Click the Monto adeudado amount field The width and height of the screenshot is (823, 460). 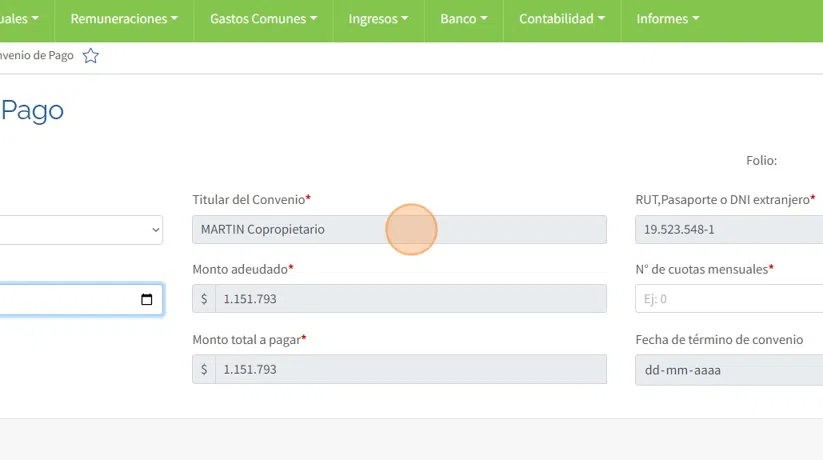(x=410, y=299)
